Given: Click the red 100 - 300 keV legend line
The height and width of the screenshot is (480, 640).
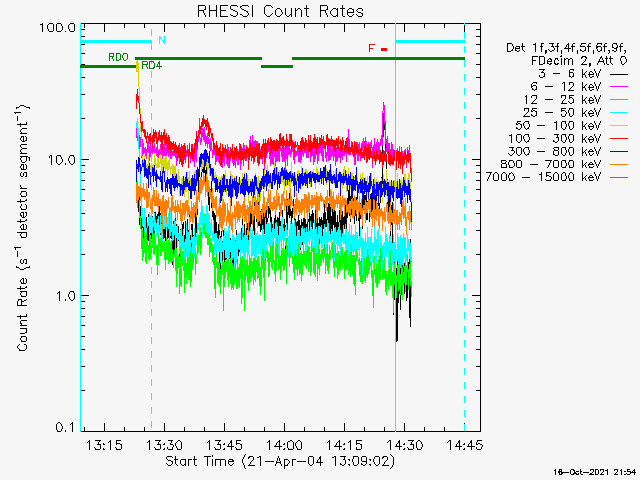Looking at the screenshot, I should (619, 139).
